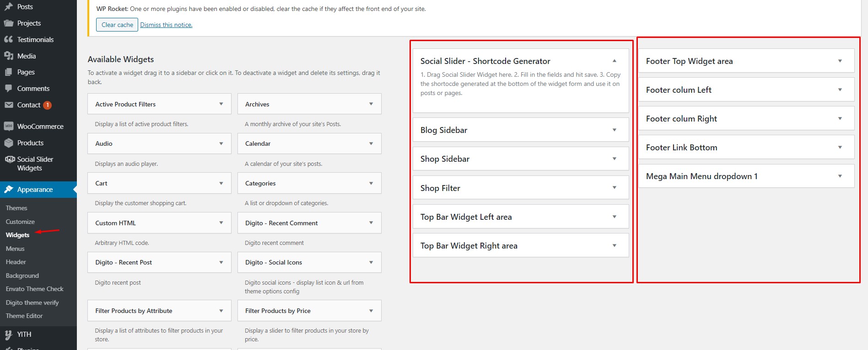Select the Widgets submenu item
This screenshot has width=868, height=350.
(x=17, y=235)
